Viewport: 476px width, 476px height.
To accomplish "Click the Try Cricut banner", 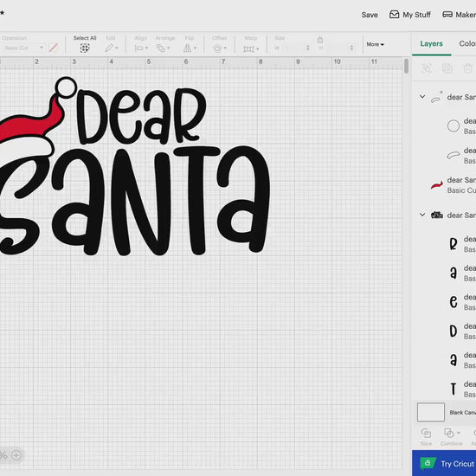I will [x=444, y=463].
